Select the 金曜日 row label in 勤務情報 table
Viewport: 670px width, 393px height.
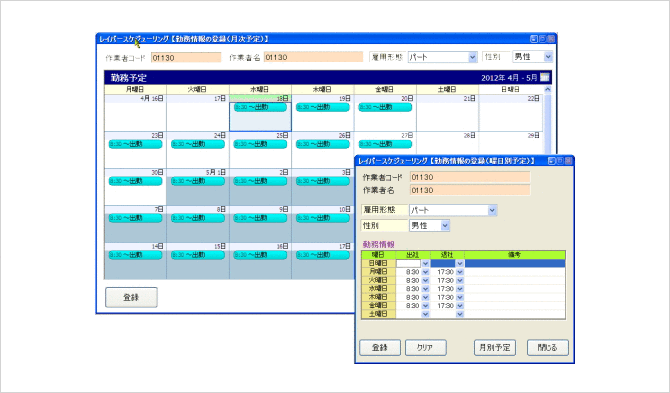tap(378, 306)
